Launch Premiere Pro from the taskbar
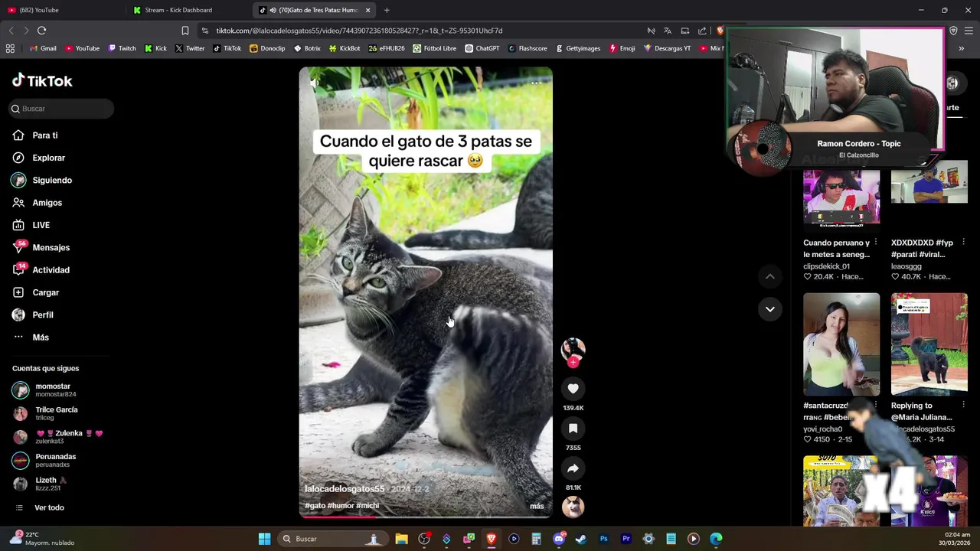The width and height of the screenshot is (980, 551). click(626, 539)
